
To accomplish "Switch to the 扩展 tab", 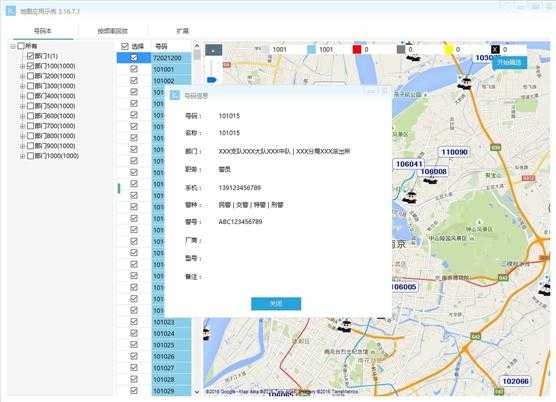I will 183,31.
